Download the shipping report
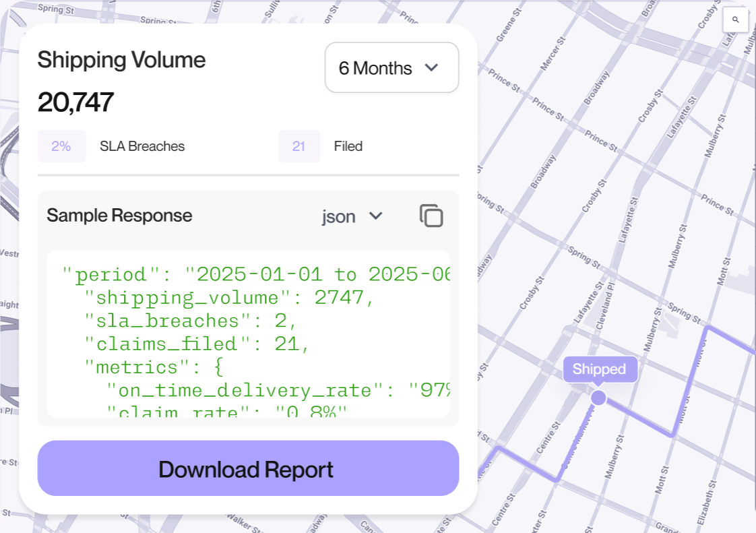The height and width of the screenshot is (533, 756). tap(248, 469)
